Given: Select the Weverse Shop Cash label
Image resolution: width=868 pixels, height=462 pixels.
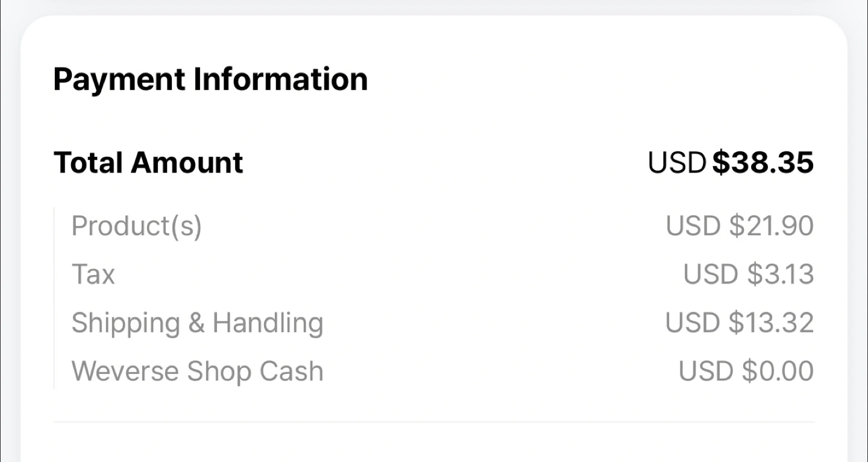Looking at the screenshot, I should 198,372.
